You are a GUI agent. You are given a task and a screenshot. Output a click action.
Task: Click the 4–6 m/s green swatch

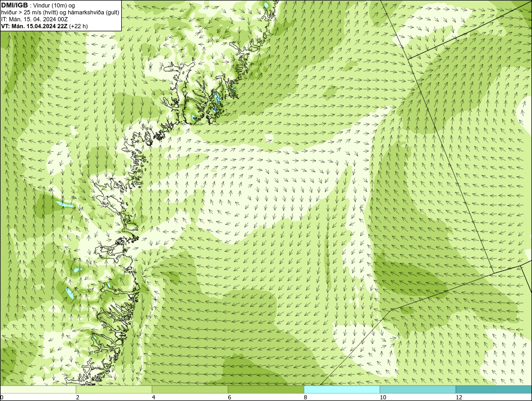(190, 389)
